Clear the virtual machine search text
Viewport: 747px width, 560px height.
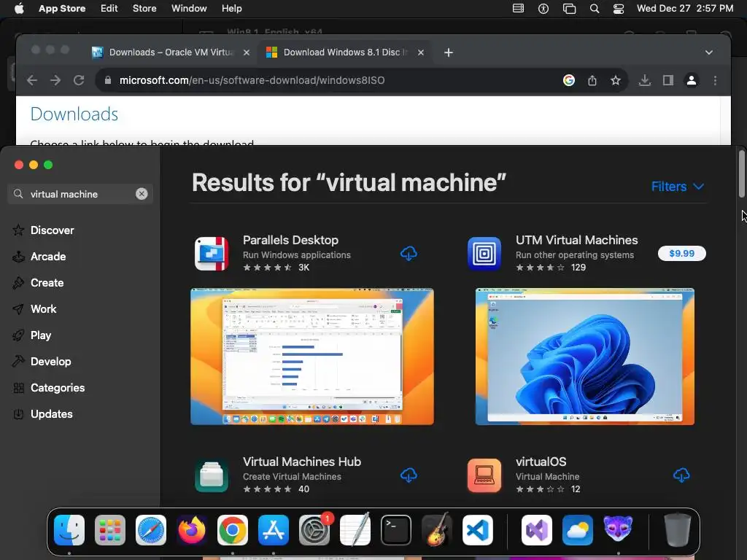pos(142,194)
